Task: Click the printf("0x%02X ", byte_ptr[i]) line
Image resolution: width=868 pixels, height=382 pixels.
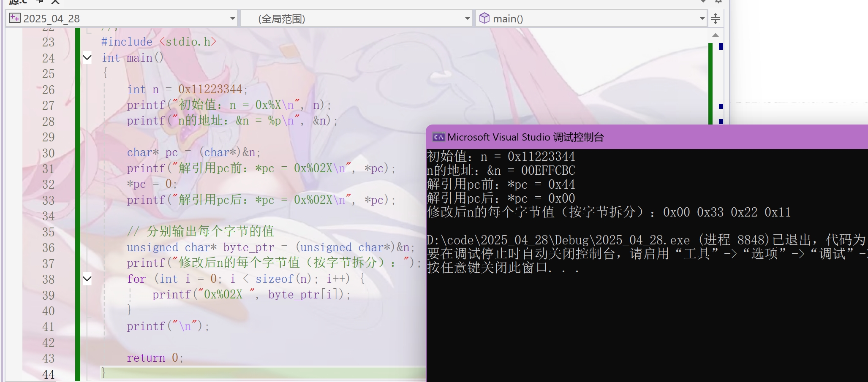Action: [x=251, y=295]
